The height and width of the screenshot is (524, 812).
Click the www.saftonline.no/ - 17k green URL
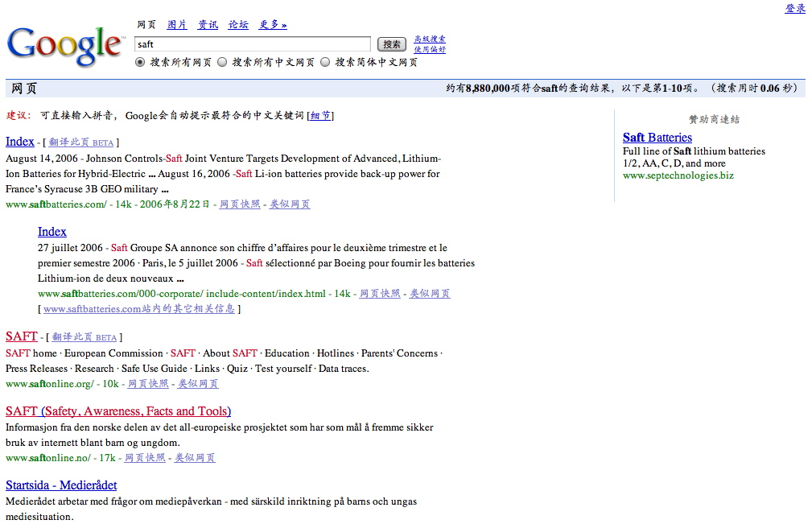pos(60,458)
